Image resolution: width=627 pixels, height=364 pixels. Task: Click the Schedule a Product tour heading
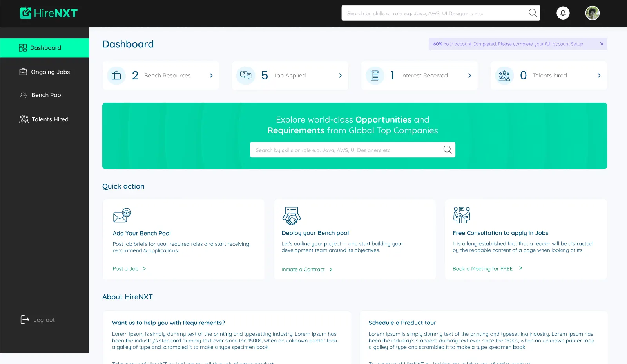coord(402,323)
